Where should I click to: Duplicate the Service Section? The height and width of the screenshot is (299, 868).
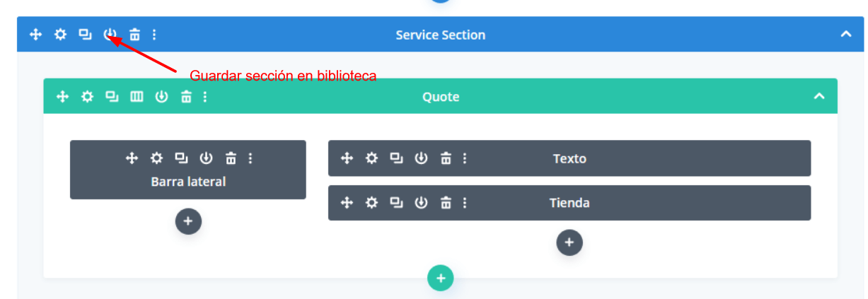coord(85,34)
